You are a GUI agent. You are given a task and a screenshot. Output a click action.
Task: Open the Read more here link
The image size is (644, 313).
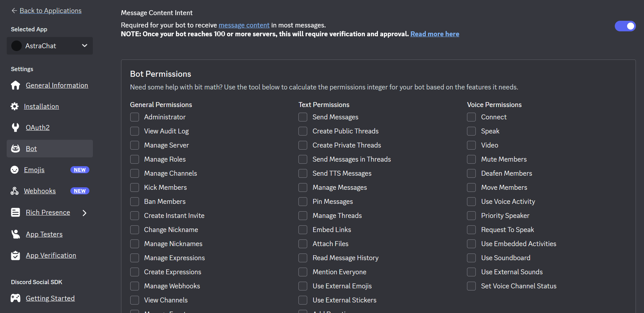click(x=435, y=34)
